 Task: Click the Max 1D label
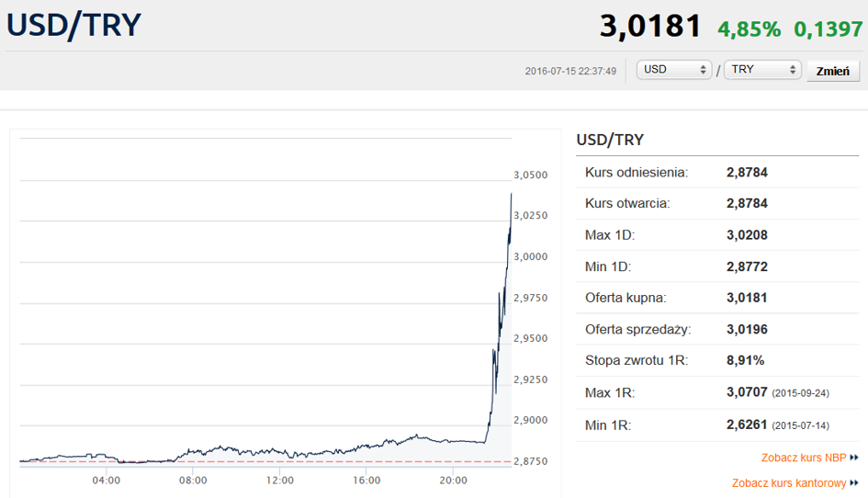610,235
